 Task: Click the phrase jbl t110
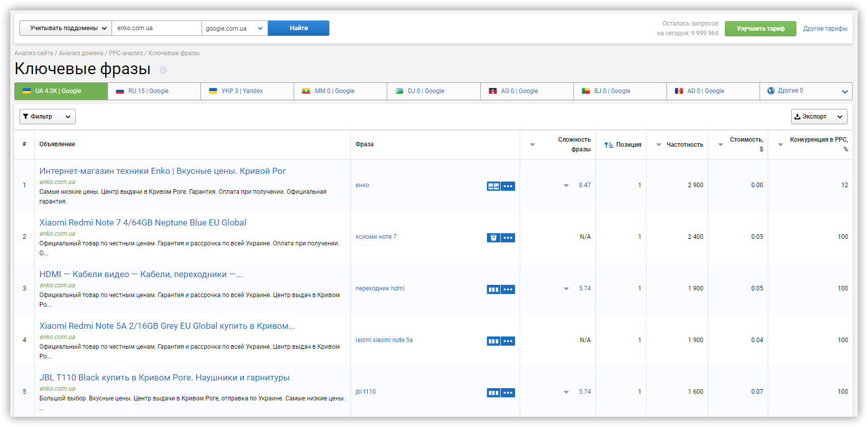click(366, 392)
